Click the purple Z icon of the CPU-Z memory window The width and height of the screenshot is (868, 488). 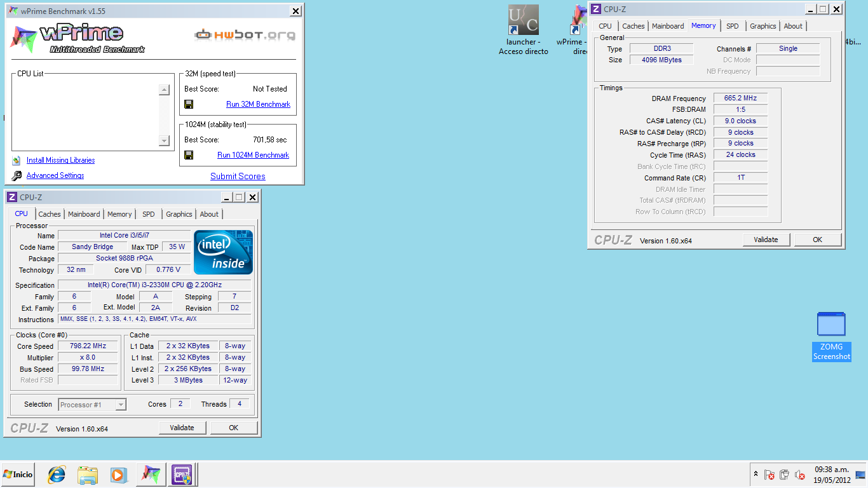pyautogui.click(x=596, y=10)
